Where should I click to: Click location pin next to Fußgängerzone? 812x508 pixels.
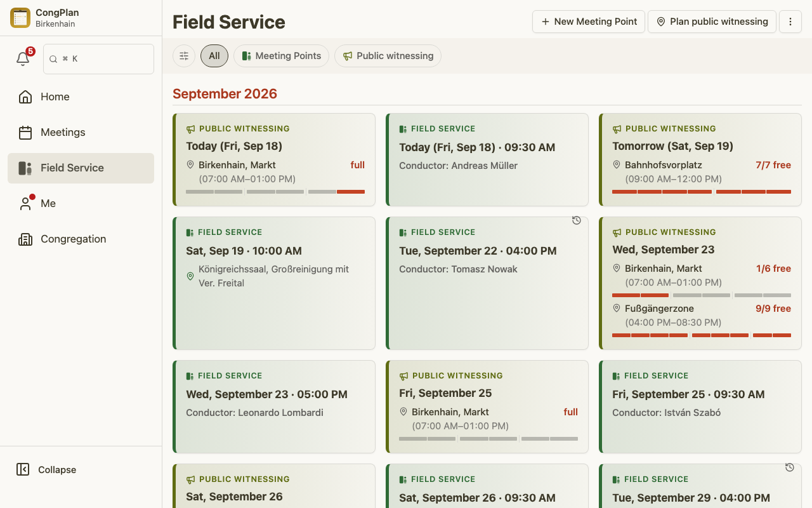tap(617, 308)
